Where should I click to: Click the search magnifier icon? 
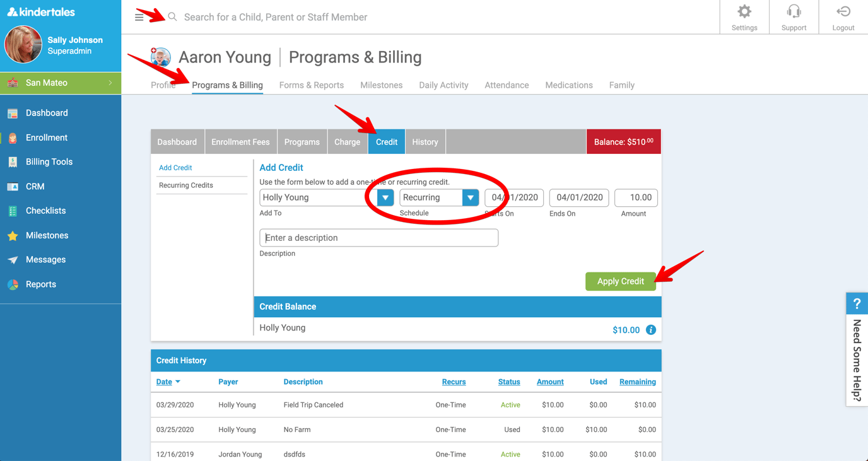[x=172, y=17]
